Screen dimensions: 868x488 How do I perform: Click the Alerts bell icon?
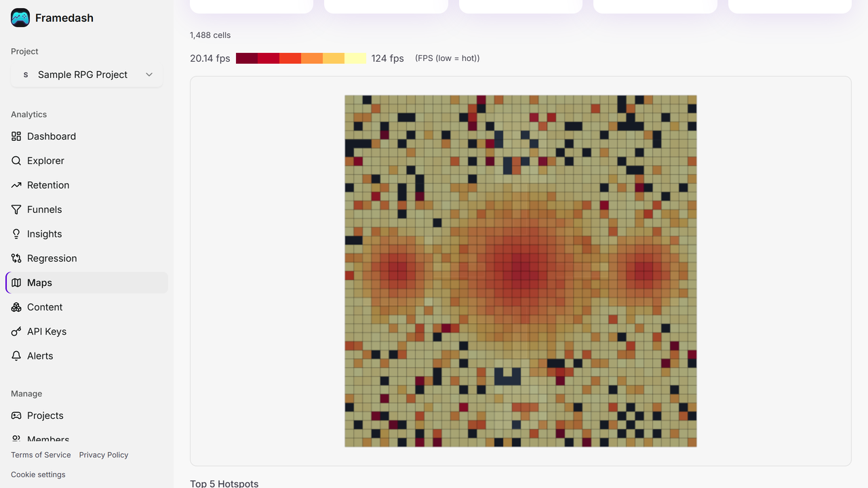[16, 356]
